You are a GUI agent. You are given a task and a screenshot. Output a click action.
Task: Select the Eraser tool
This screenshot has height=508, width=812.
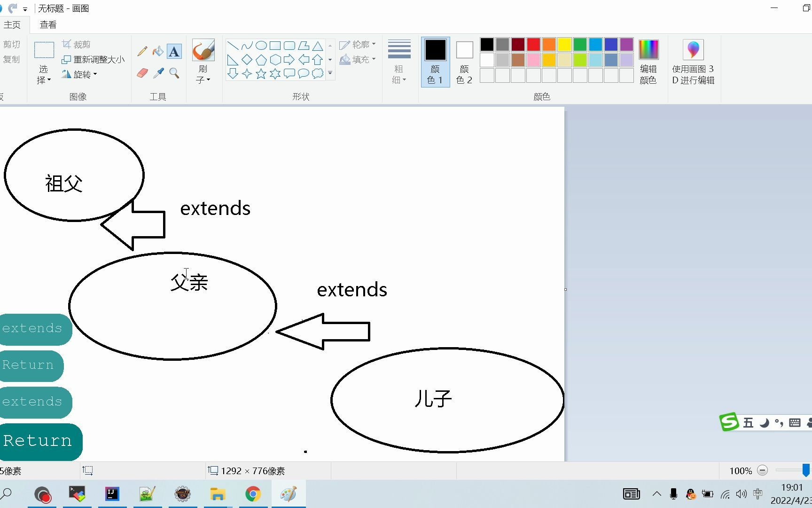[141, 73]
